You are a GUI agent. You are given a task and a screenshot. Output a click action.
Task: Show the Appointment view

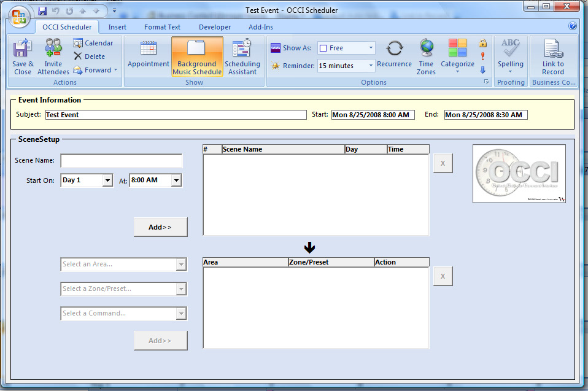(149, 56)
